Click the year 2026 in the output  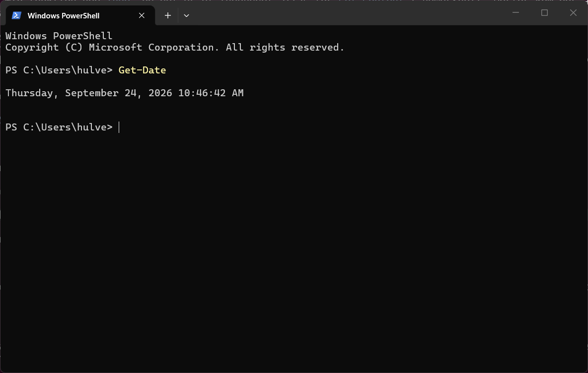pos(160,93)
